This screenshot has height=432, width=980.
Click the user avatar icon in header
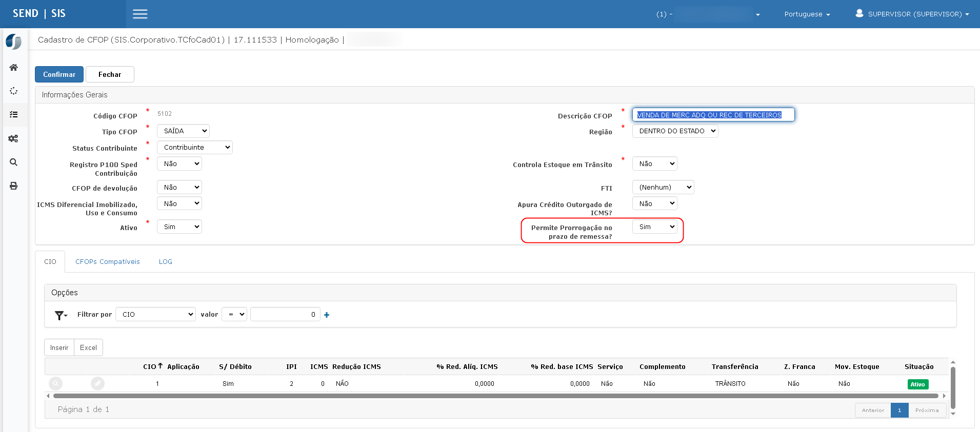point(859,13)
